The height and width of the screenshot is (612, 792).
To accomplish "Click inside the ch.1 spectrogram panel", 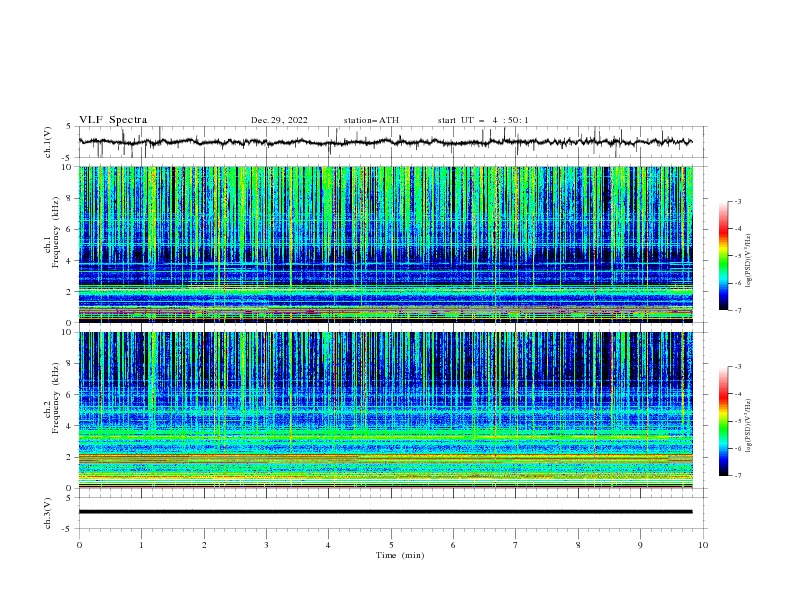I will pyautogui.click(x=386, y=244).
